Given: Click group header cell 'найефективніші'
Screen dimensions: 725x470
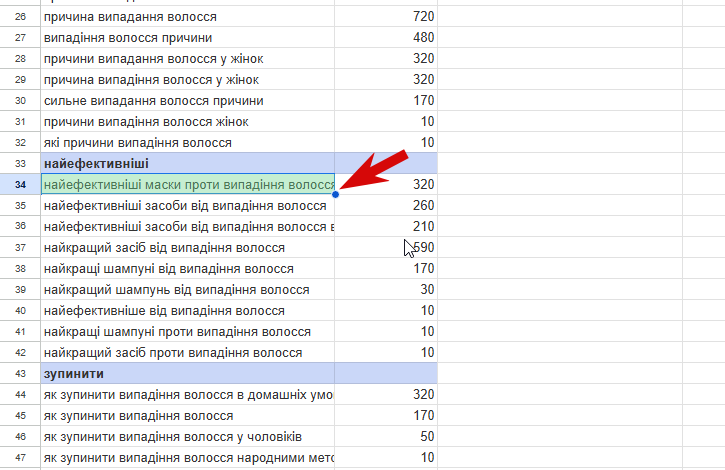Looking at the screenshot, I should [188, 163].
